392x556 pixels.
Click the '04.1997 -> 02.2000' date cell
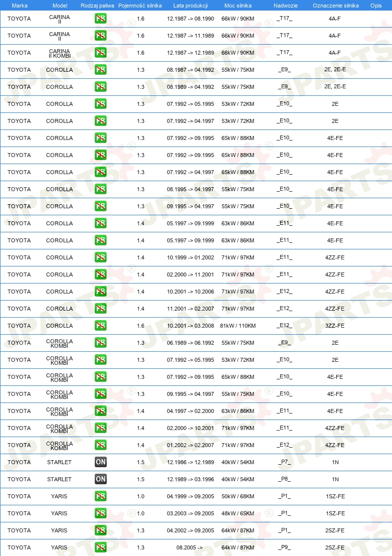pyautogui.click(x=190, y=411)
